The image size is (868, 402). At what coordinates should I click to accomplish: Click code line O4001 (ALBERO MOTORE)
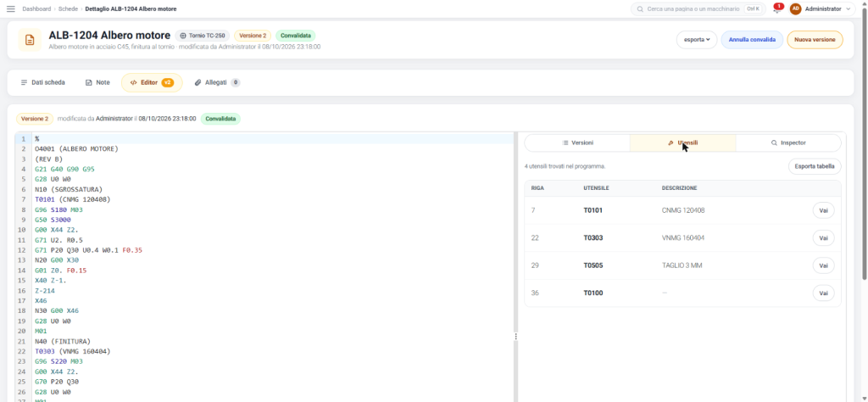pos(76,149)
